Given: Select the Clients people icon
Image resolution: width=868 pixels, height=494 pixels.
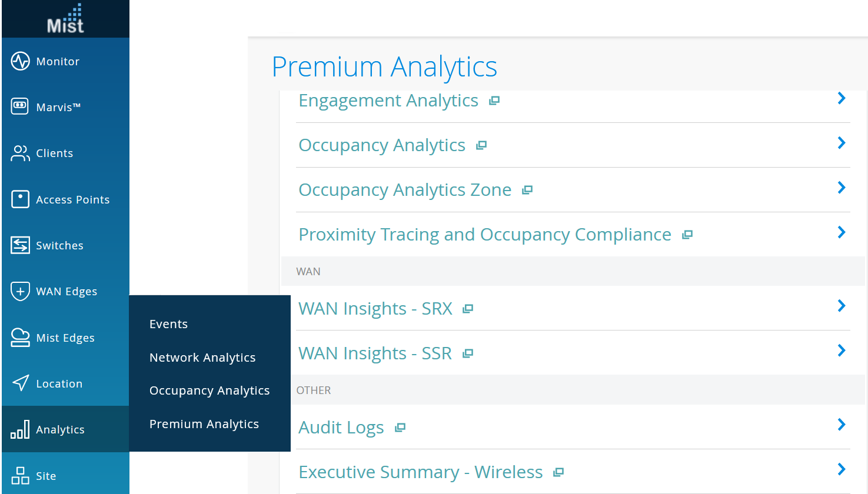Looking at the screenshot, I should 20,153.
